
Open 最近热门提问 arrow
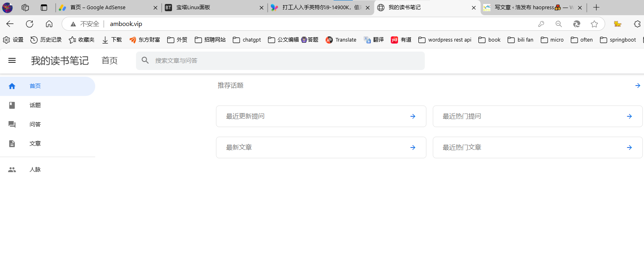tap(629, 116)
